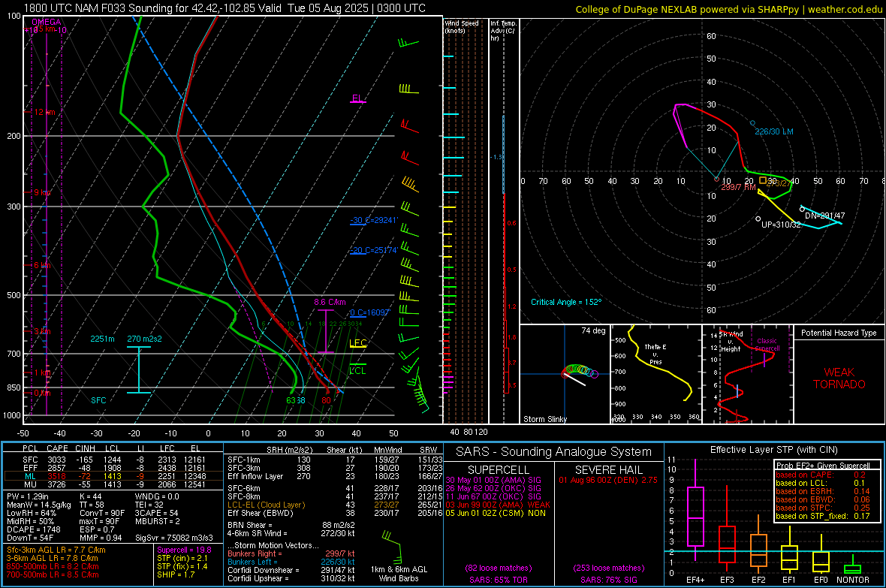Click the Inf. Temp. Adv. panel header

tap(503, 31)
